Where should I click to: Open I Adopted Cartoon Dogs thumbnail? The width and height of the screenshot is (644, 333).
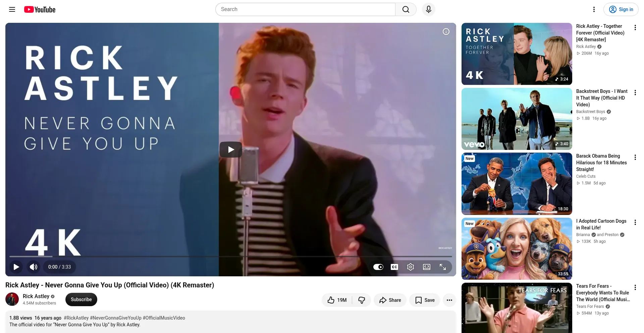click(x=517, y=249)
